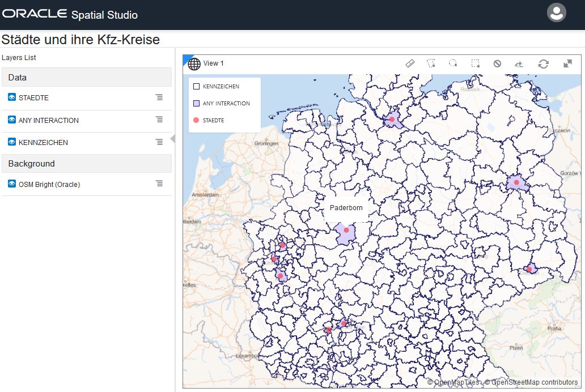Click the 'Layers List' heading

pos(19,57)
